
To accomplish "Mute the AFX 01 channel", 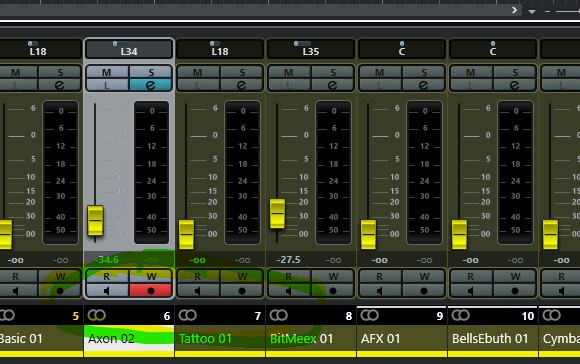I will pos(380,72).
